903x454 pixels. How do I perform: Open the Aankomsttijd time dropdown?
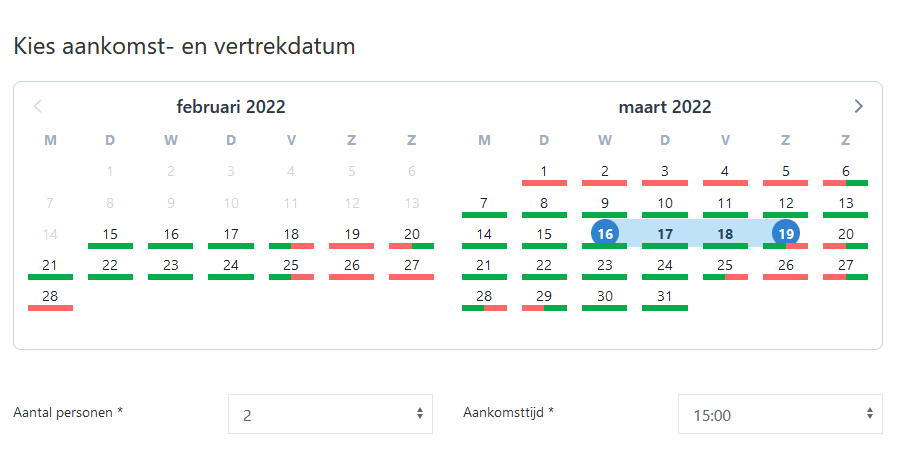[780, 414]
